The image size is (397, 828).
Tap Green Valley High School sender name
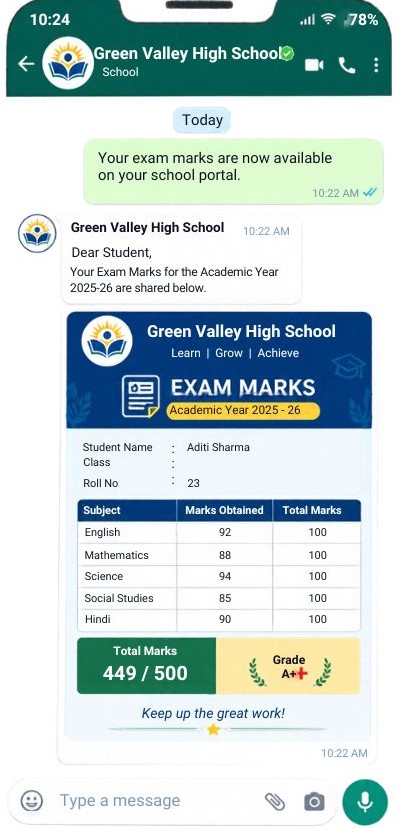tap(147, 228)
